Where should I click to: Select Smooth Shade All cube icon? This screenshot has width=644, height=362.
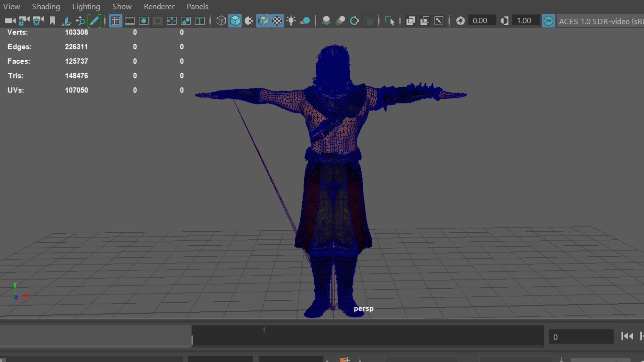[235, 21]
